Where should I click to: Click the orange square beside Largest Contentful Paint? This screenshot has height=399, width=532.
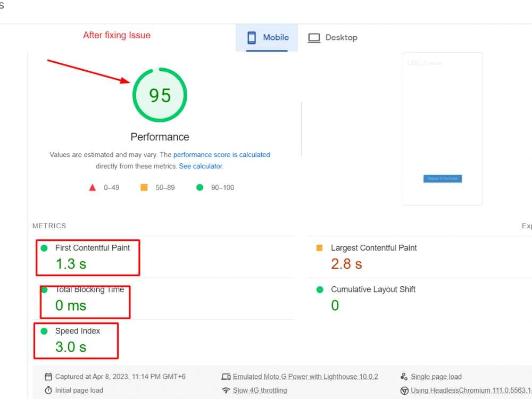319,248
